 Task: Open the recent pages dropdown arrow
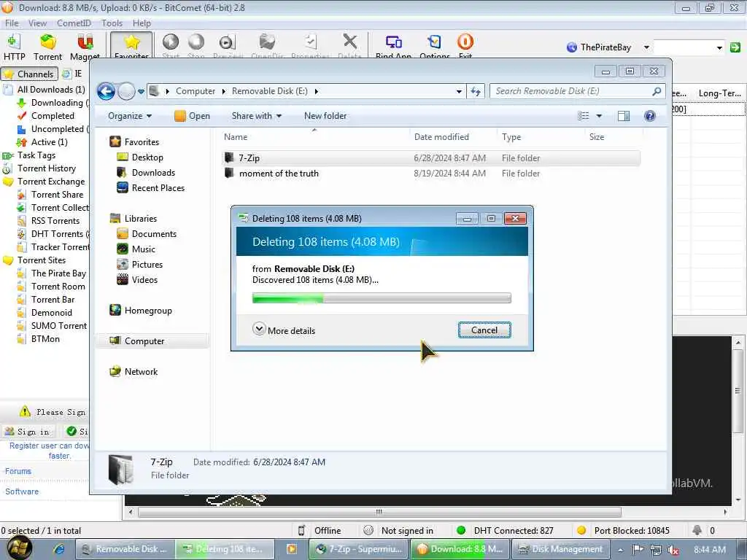click(x=141, y=91)
